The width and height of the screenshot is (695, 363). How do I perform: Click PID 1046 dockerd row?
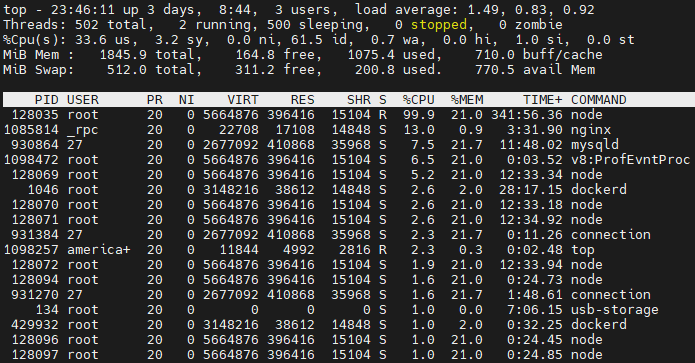click(348, 190)
